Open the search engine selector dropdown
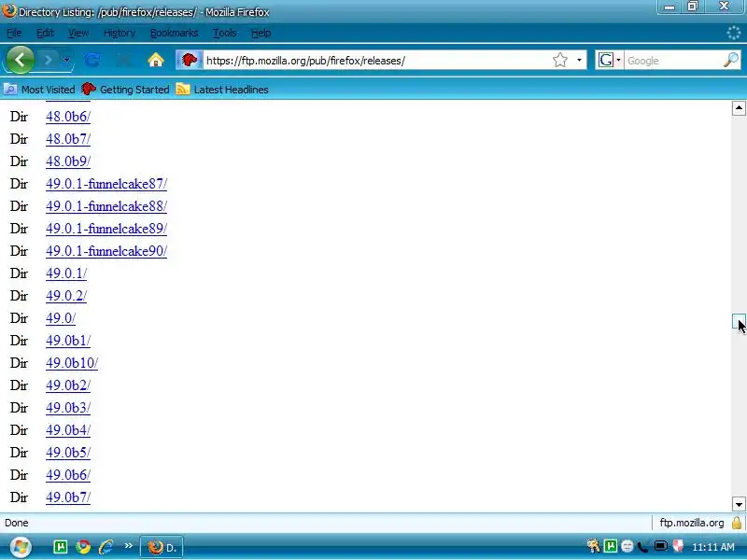This screenshot has width=747, height=560. [x=609, y=60]
